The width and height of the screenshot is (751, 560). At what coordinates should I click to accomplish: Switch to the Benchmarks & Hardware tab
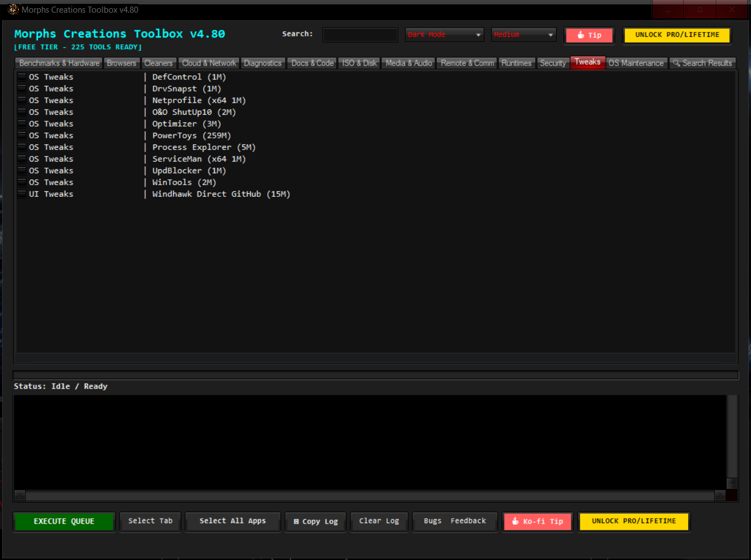60,63
